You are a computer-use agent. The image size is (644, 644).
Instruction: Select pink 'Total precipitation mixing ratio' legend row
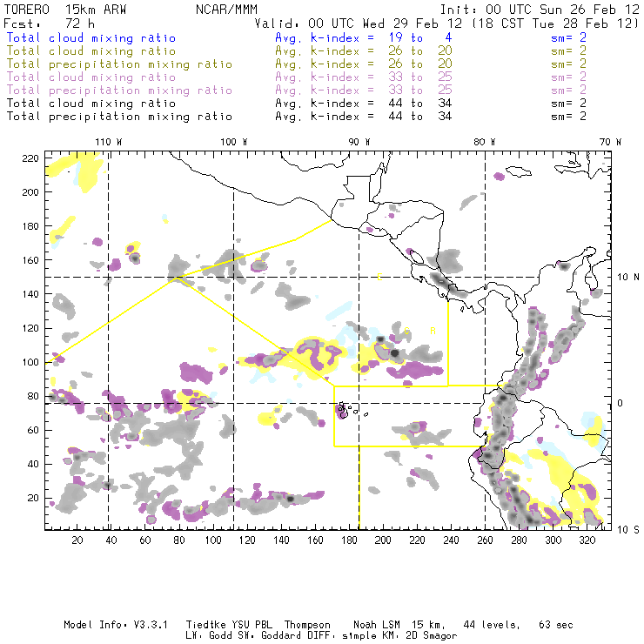[x=119, y=91]
